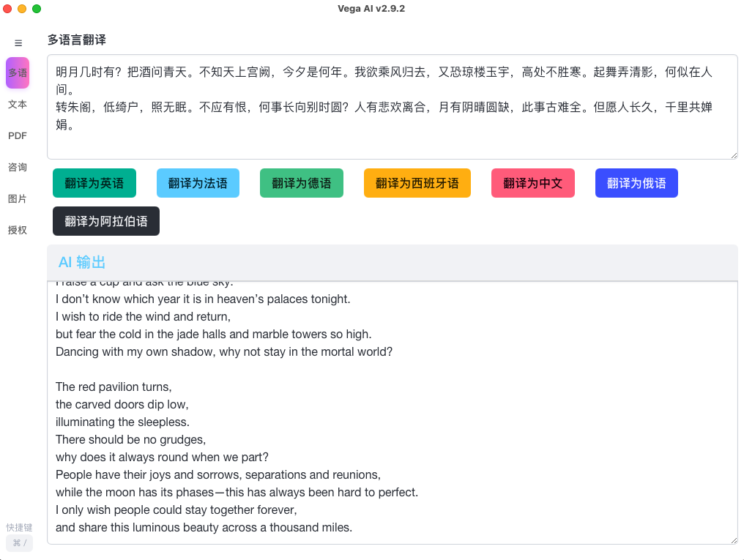Select the 咨询 feature in the sidebar
This screenshot has height=560, width=744.
point(17,167)
